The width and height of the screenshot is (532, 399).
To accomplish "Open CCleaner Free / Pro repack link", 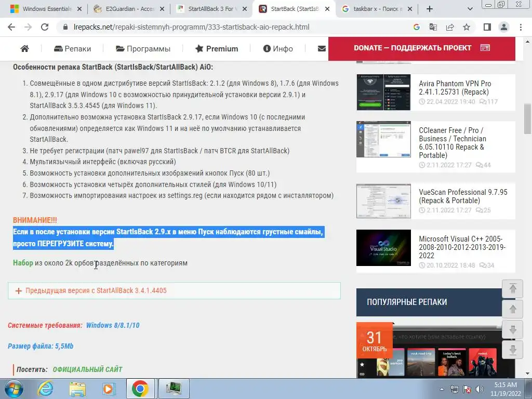I will pyautogui.click(x=453, y=143).
